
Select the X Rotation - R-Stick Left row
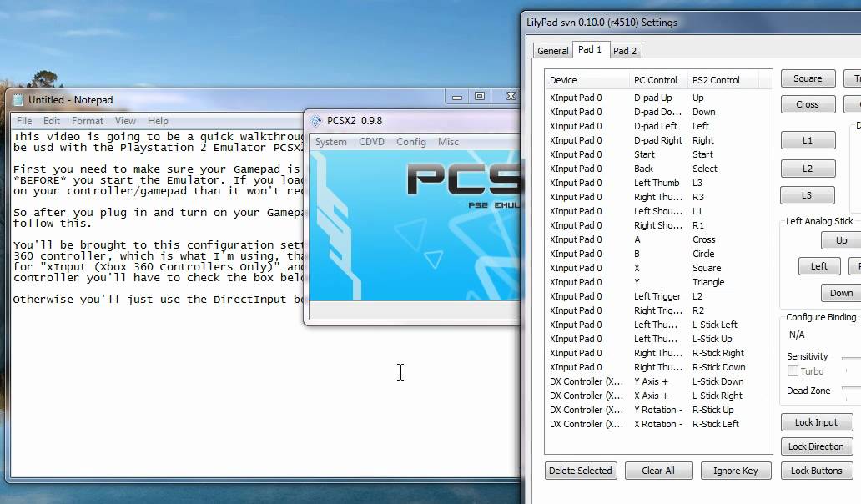(x=657, y=425)
